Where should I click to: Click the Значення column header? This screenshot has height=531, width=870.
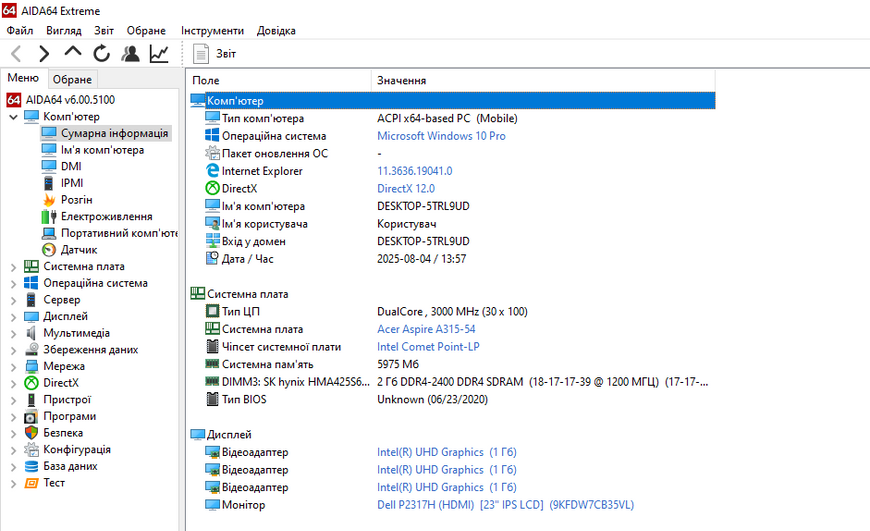click(543, 80)
